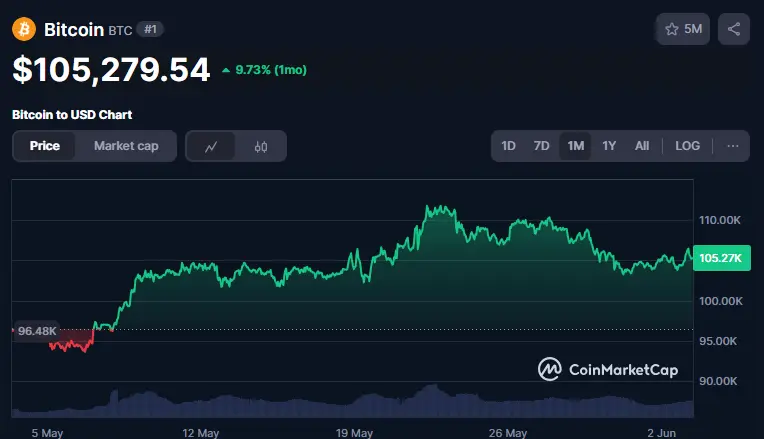764x439 pixels.
Task: Click the orange Bitcoin logo icon
Action: (x=24, y=29)
